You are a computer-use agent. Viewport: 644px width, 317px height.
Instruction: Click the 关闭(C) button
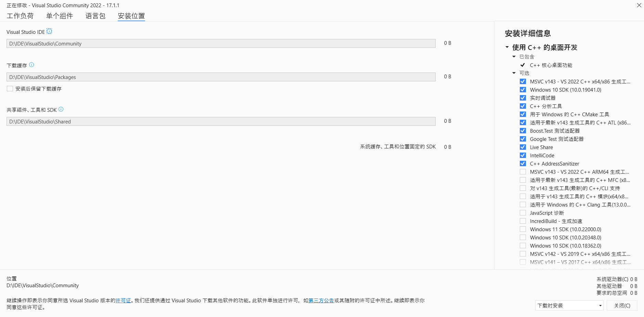tap(622, 305)
